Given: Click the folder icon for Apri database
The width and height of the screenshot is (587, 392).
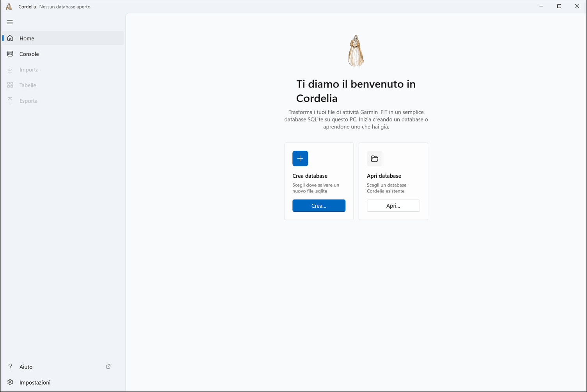Looking at the screenshot, I should point(375,159).
